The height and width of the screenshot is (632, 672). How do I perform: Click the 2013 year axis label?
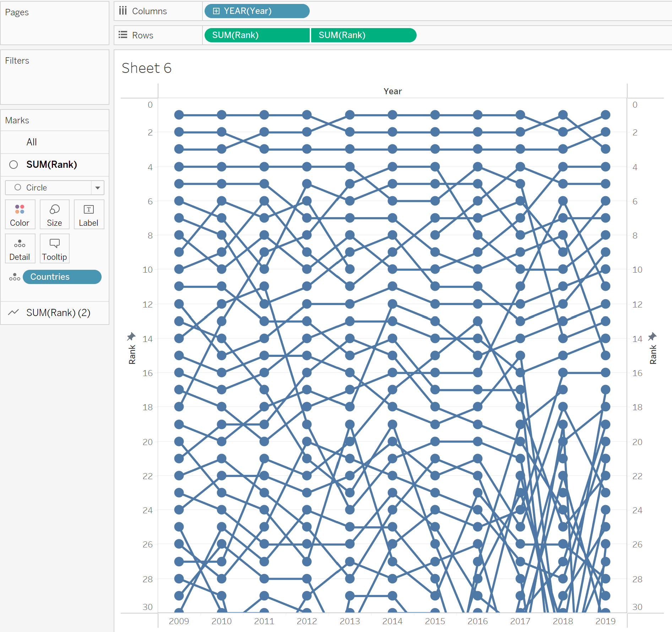click(x=350, y=621)
